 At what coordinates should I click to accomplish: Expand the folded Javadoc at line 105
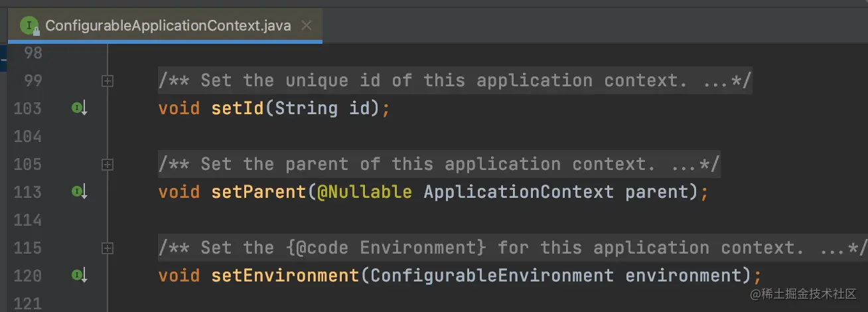[x=108, y=165]
